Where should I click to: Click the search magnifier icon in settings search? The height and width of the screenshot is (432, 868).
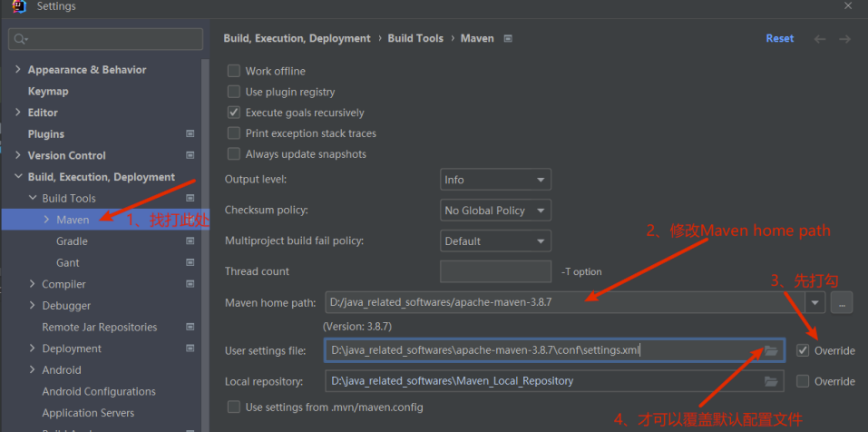click(x=20, y=39)
